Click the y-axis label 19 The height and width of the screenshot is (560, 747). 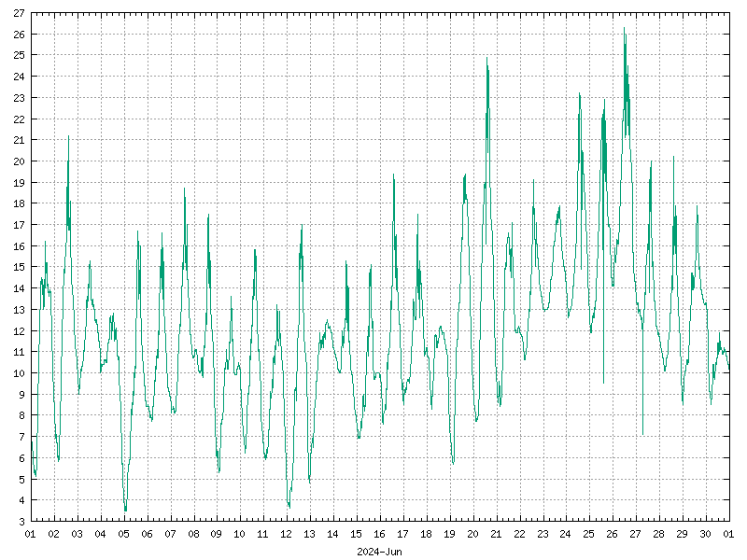(x=19, y=182)
